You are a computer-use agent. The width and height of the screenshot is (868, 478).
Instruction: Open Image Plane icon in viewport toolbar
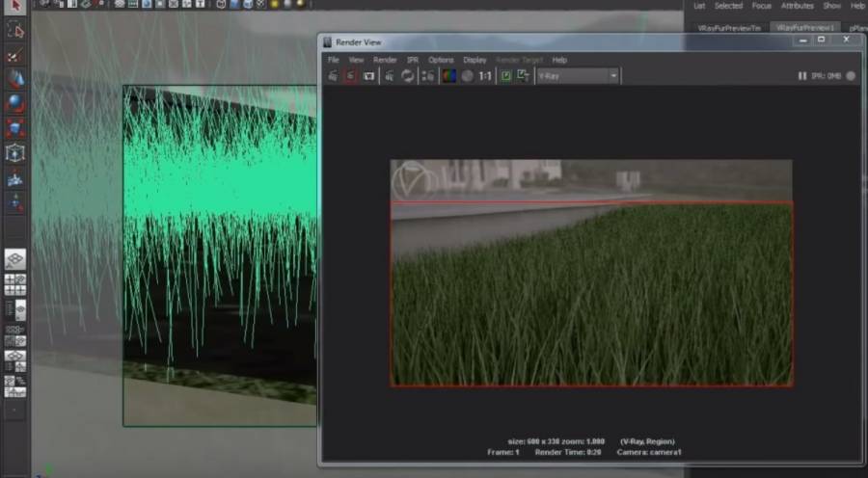point(87,4)
